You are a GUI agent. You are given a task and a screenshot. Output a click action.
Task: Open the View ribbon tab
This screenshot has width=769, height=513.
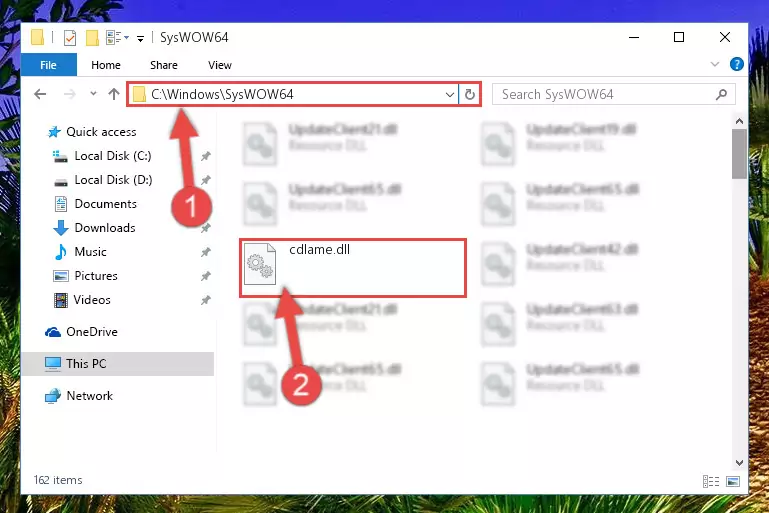pos(219,65)
